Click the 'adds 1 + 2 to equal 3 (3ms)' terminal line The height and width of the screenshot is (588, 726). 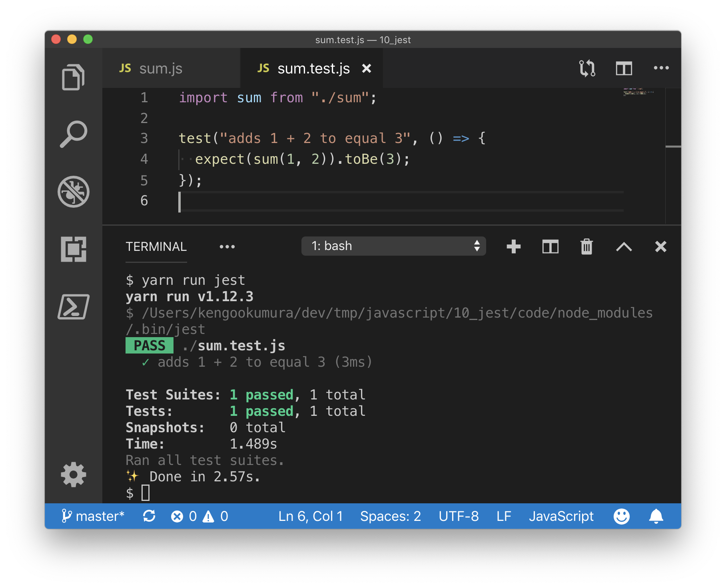pyautogui.click(x=257, y=362)
